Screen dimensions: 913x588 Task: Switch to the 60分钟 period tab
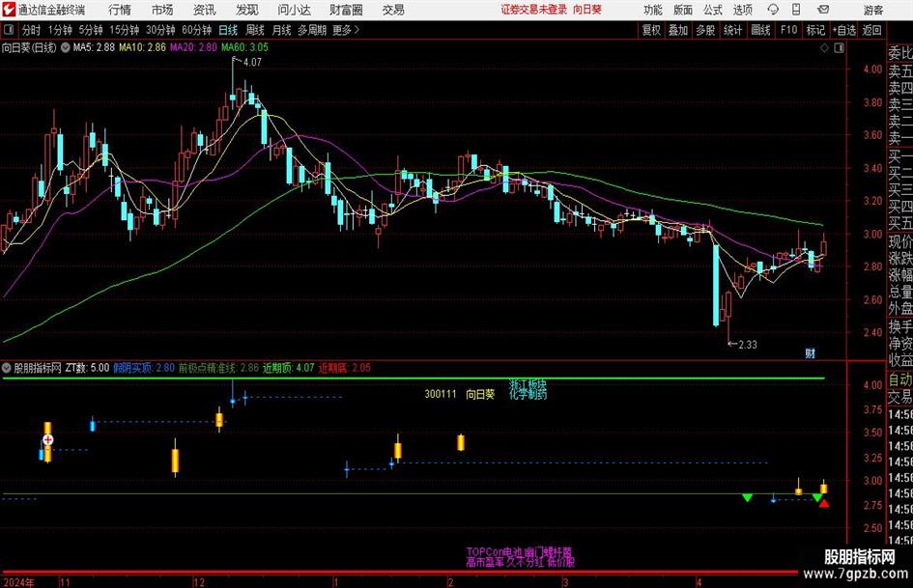196,30
